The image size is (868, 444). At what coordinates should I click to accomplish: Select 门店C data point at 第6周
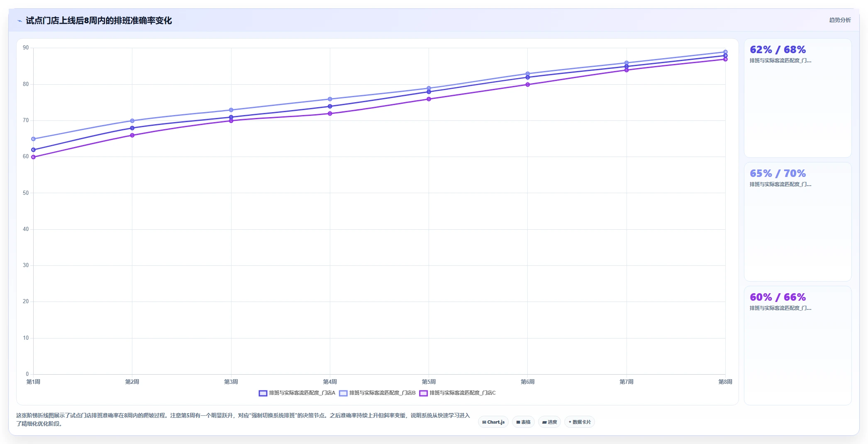pos(528,84)
